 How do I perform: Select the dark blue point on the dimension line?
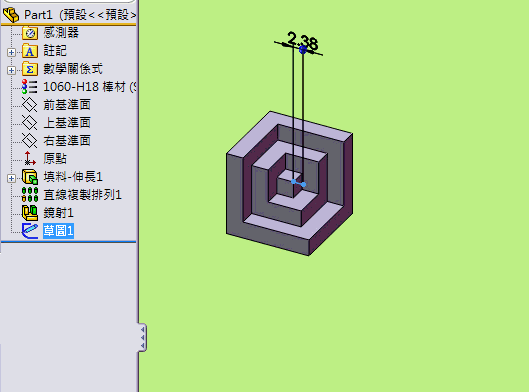tap(303, 50)
